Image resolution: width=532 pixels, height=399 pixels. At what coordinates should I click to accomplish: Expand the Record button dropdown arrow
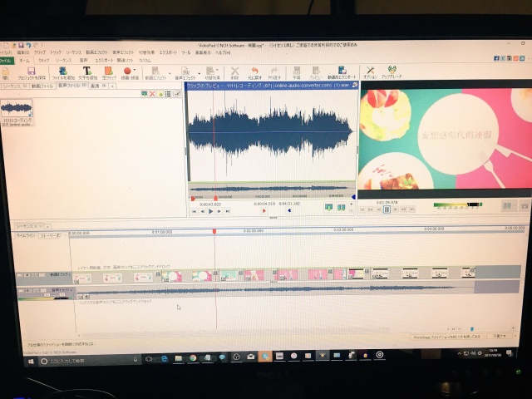[135, 70]
